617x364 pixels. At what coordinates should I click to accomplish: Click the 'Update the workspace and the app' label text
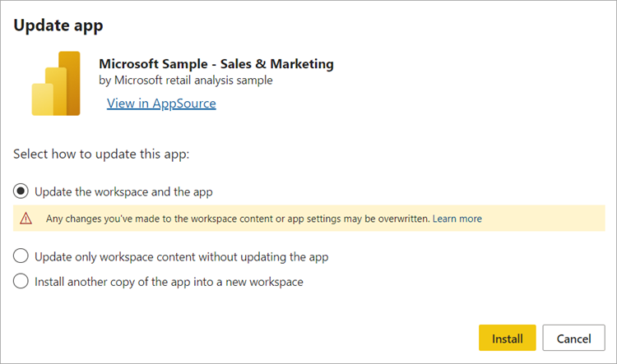pos(123,191)
